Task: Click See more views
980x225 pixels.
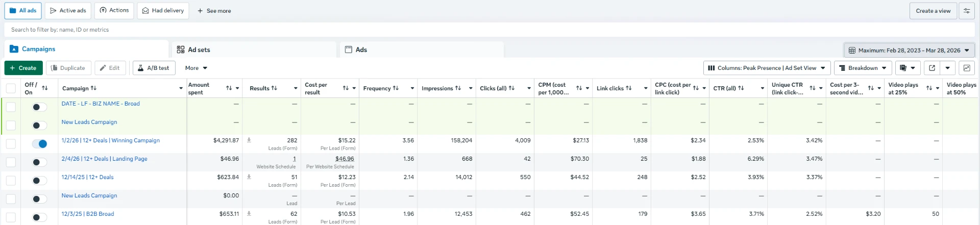Action: (x=214, y=11)
